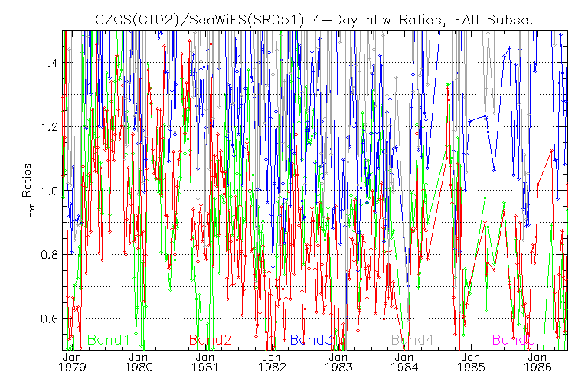Click the Jan 1981 x-axis label
The width and height of the screenshot is (588, 392).
click(205, 362)
